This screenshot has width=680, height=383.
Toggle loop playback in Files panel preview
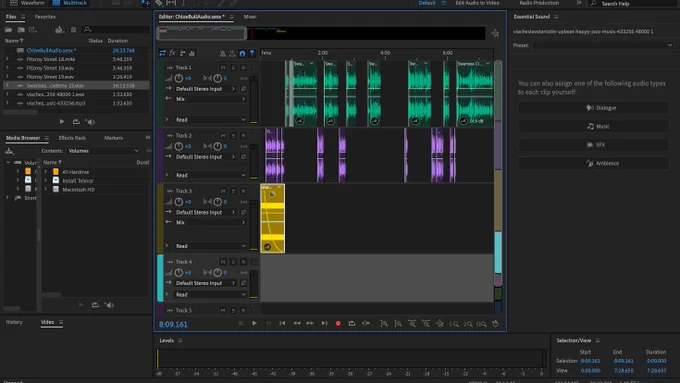click(76, 122)
